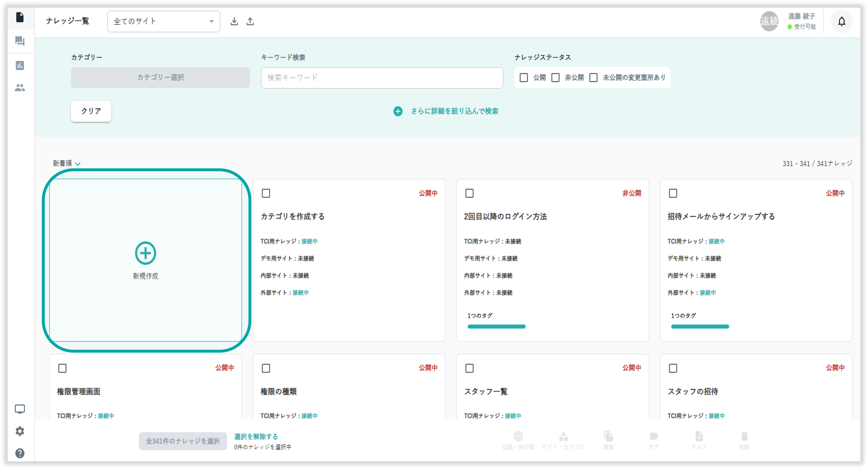Open the 全てのサイト dropdown
868x469 pixels.
coord(163,22)
